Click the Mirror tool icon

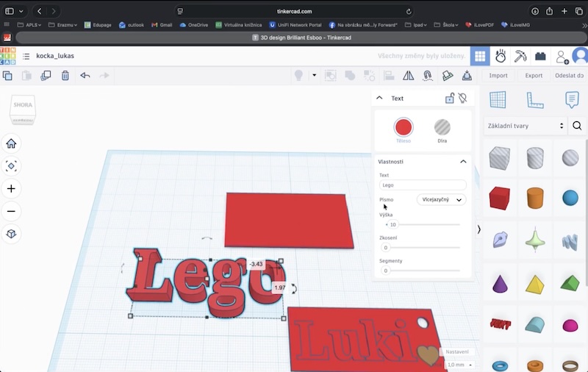coord(409,76)
